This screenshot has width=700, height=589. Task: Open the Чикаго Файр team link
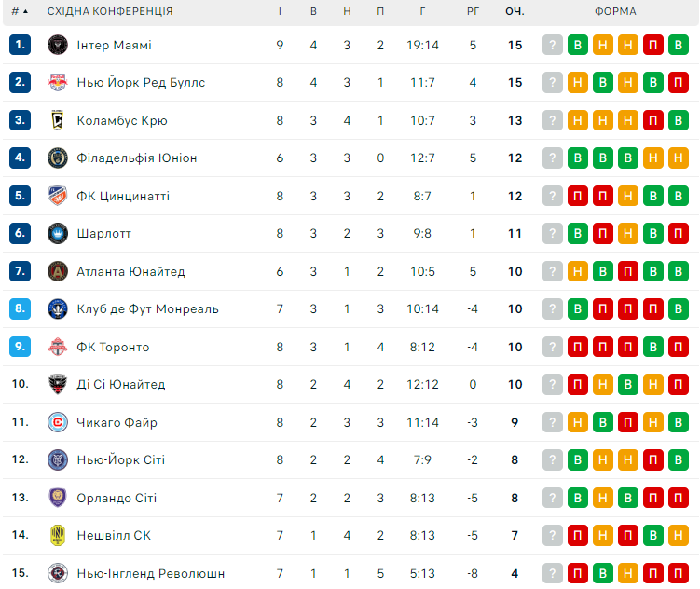pos(117,422)
